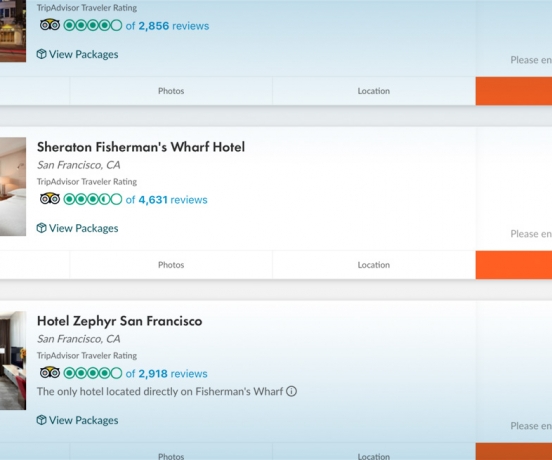The image size is (552, 460).
Task: Click TripAdvisor owl icon beside 4,631 reviews
Action: (x=50, y=199)
